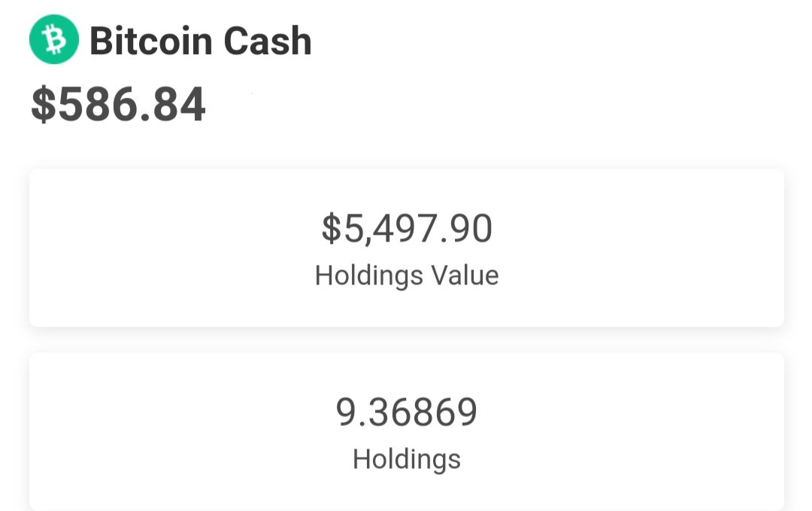The height and width of the screenshot is (511, 812).
Task: Select the Bitcoin Cash coin title
Action: coord(201,41)
